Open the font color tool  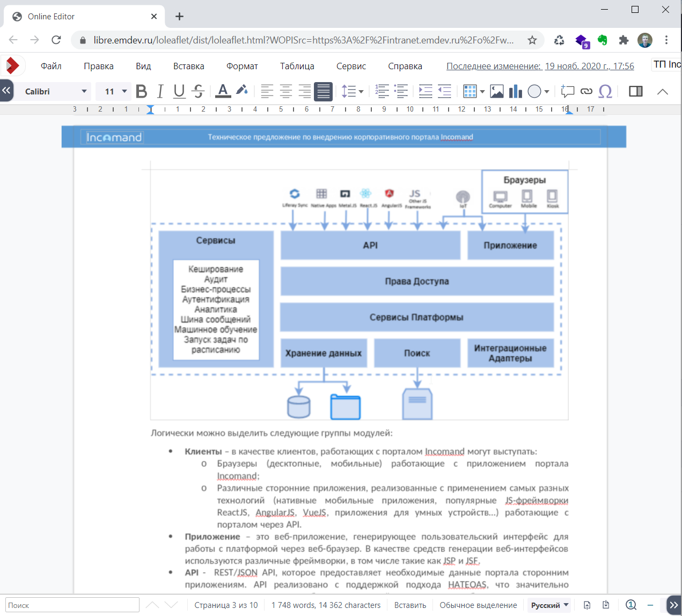pyautogui.click(x=223, y=91)
